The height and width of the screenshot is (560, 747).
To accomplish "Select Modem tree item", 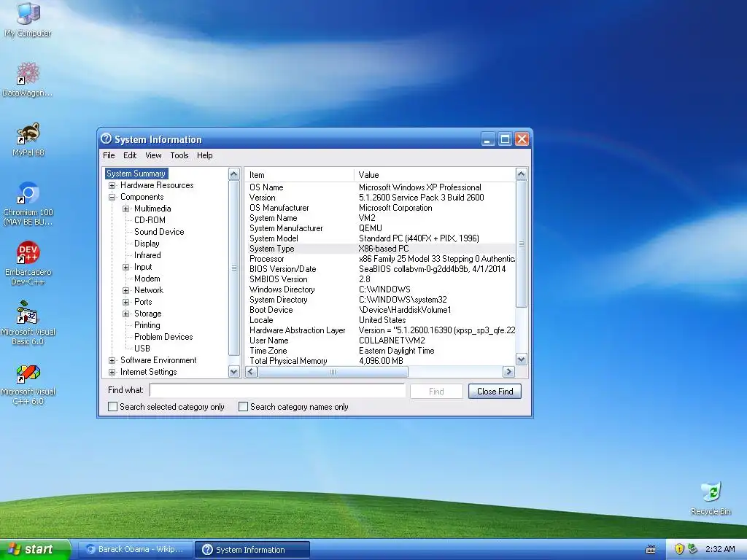I will (147, 279).
